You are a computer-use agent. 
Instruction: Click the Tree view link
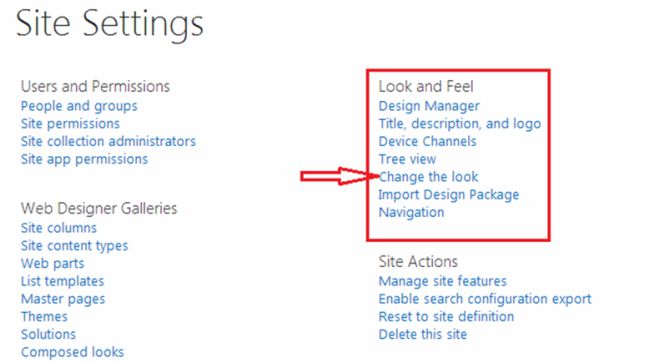(x=407, y=159)
